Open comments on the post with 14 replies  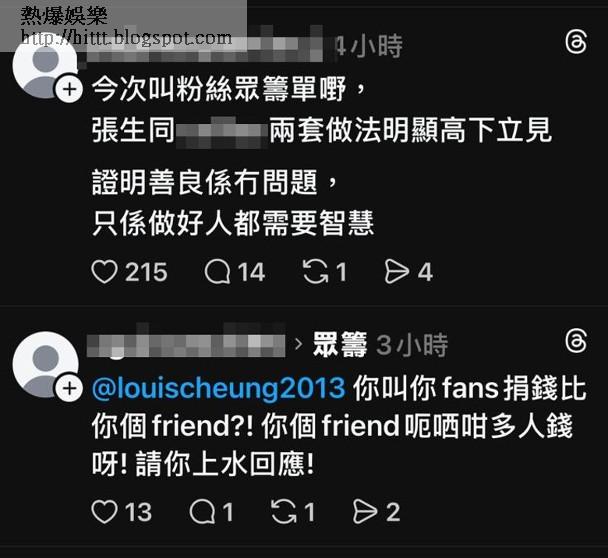pos(217,272)
